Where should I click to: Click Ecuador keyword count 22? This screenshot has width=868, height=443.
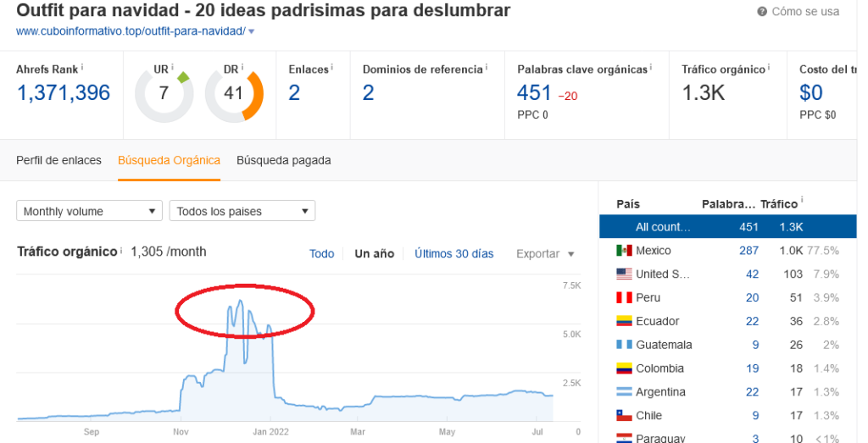(x=752, y=321)
